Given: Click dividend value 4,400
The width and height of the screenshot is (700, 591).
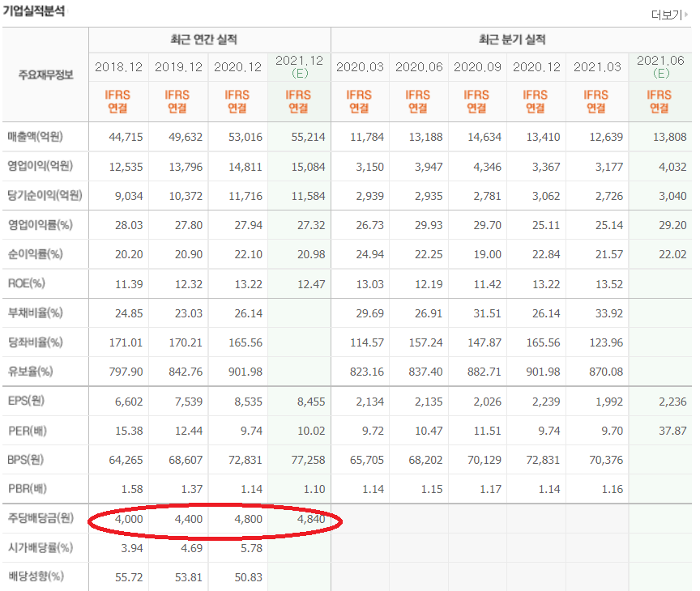Looking at the screenshot, I should (189, 519).
